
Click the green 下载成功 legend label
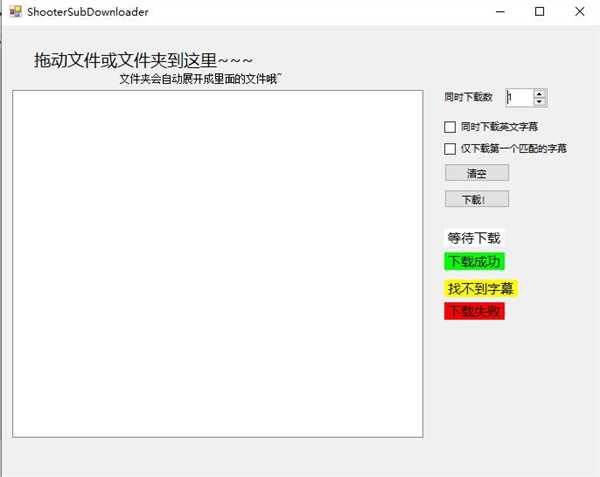point(474,262)
